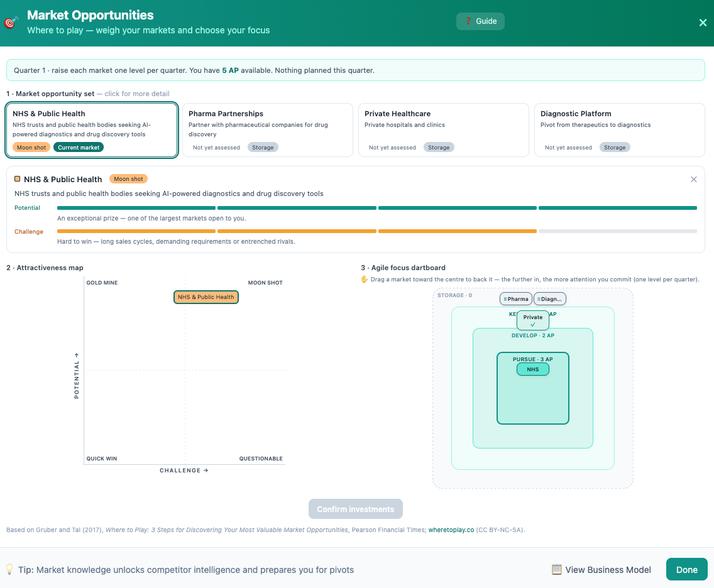Viewport: 714px width, 588px height.
Task: Open the Guide help button
Action: pos(480,21)
